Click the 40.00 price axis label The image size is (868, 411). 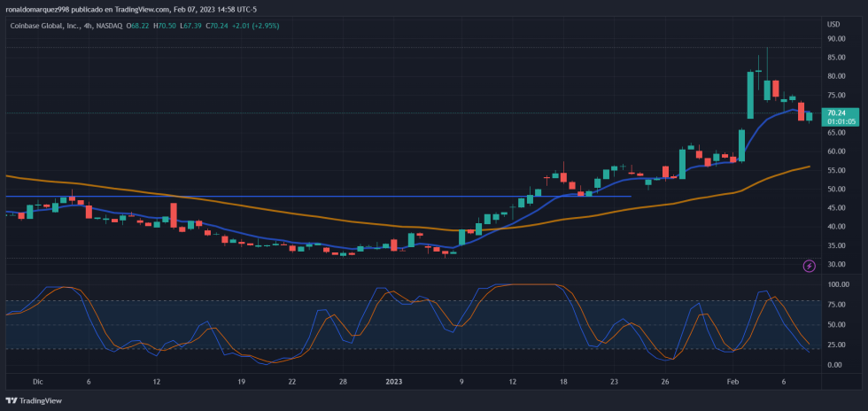pos(836,227)
